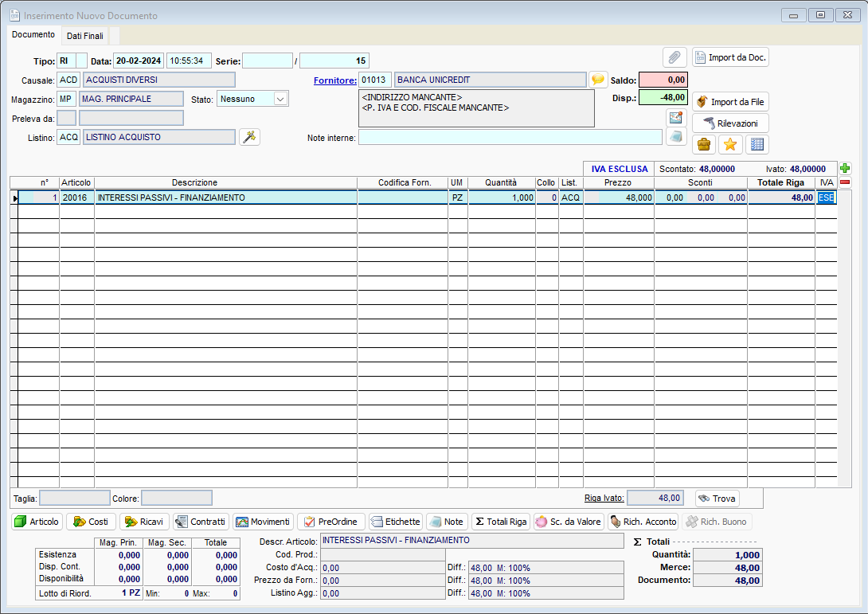This screenshot has height=614, width=868.
Task: Click the Import da File button
Action: (730, 102)
